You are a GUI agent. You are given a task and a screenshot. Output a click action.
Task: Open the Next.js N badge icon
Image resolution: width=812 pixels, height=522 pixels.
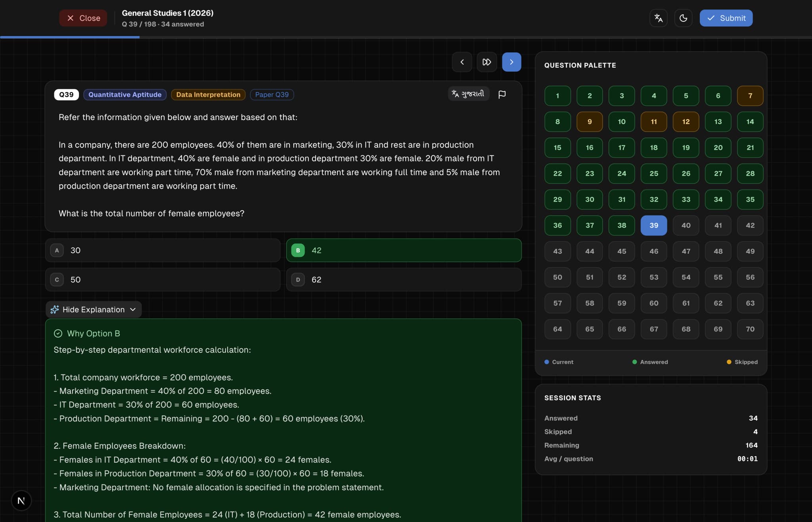pyautogui.click(x=21, y=501)
